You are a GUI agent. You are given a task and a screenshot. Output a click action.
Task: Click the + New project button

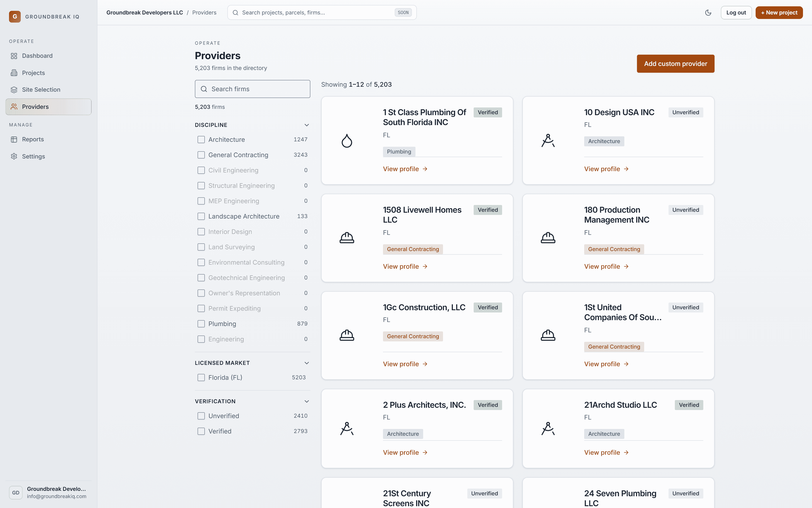tap(779, 13)
